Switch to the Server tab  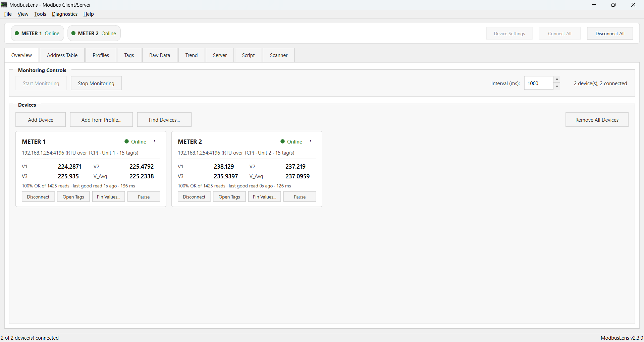tap(220, 55)
